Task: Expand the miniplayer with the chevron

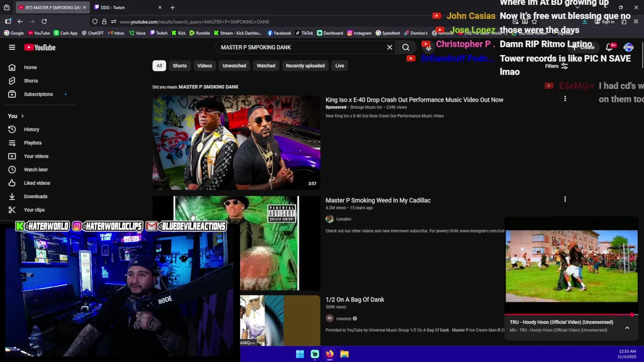Action: 627,328
